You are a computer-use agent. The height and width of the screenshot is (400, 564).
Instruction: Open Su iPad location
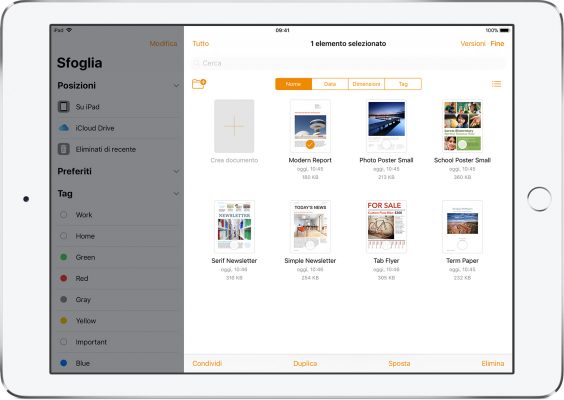pyautogui.click(x=118, y=107)
